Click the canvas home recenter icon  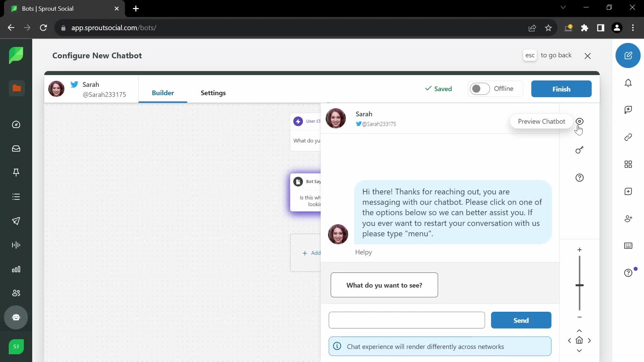pyautogui.click(x=579, y=341)
